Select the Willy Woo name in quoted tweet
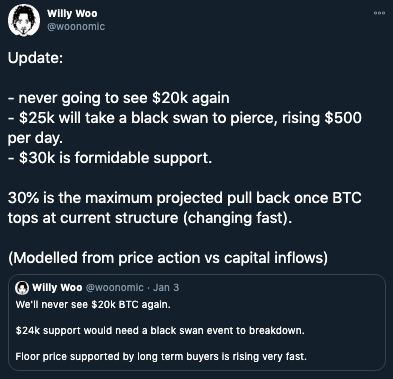Image resolution: width=393 pixels, height=379 pixels. pyautogui.click(x=57, y=287)
